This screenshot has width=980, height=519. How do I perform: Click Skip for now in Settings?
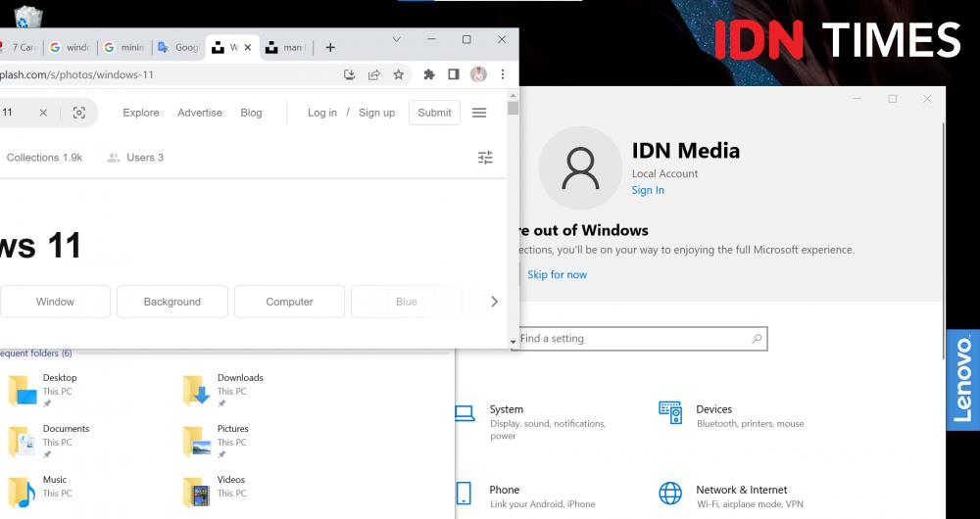557,275
